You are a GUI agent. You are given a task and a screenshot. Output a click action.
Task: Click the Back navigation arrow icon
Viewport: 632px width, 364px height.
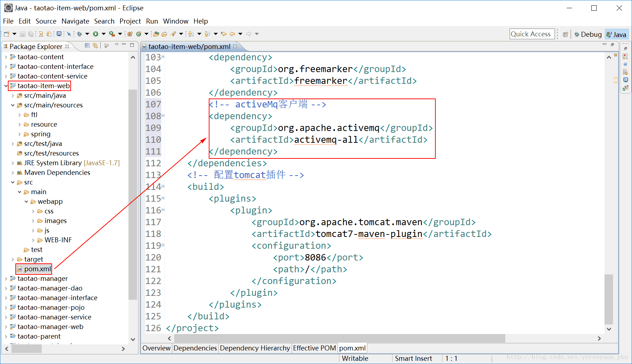pyautogui.click(x=232, y=34)
